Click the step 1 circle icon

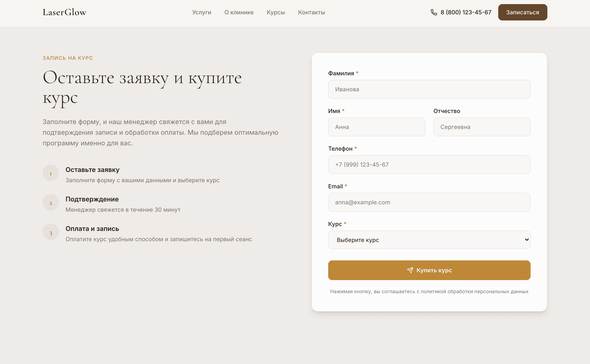click(x=51, y=173)
